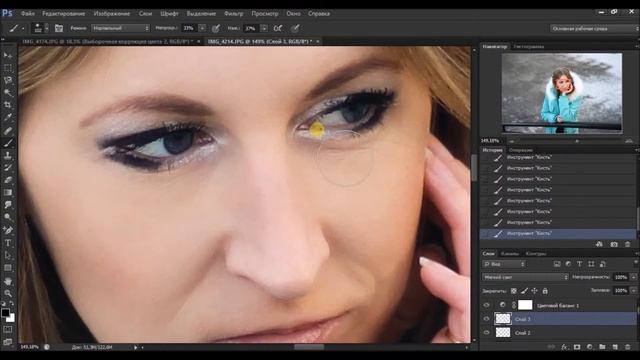The image size is (640, 360).
Task: Open the Редактирование menu
Action: [64, 13]
